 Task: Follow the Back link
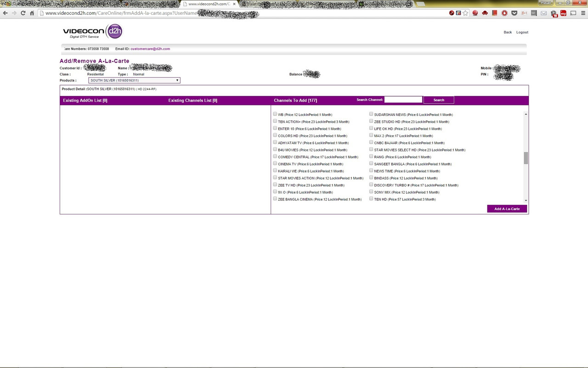tap(508, 32)
